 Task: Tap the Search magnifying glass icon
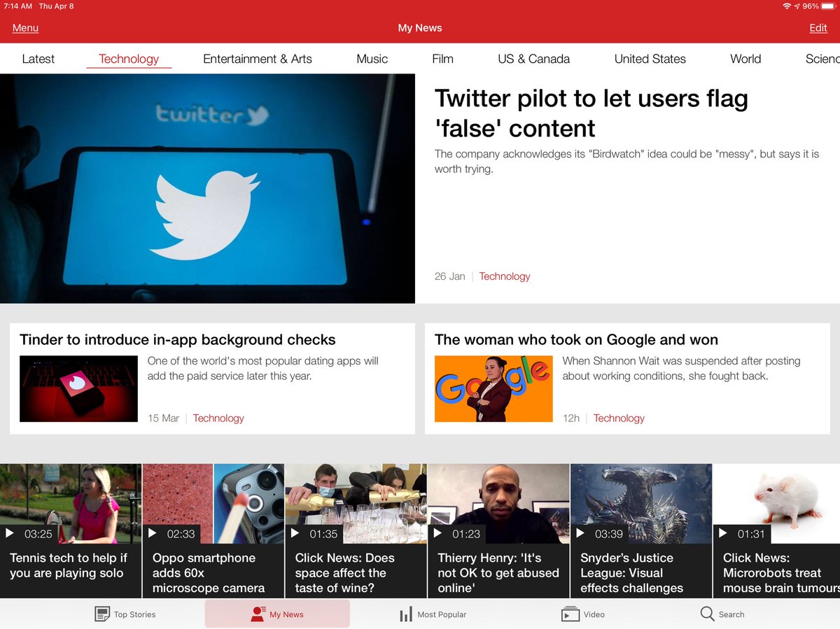tap(708, 614)
